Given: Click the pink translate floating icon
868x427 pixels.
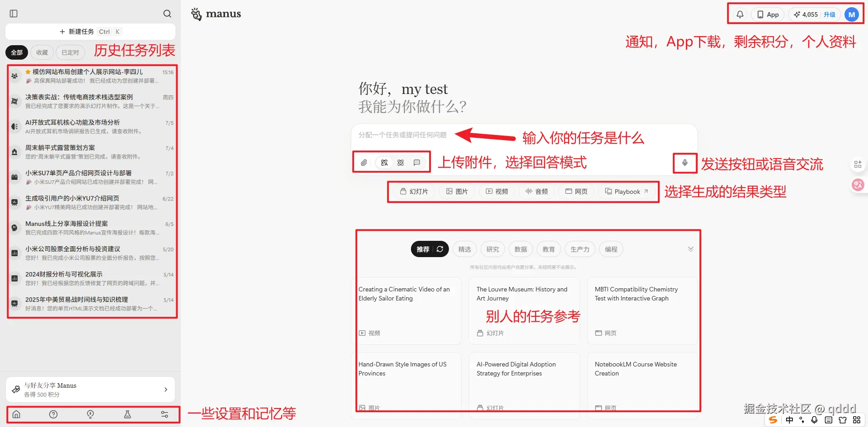Looking at the screenshot, I should [x=858, y=185].
